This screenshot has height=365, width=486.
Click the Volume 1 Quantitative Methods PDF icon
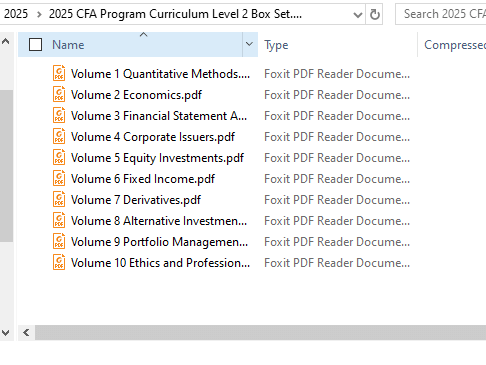click(x=59, y=73)
